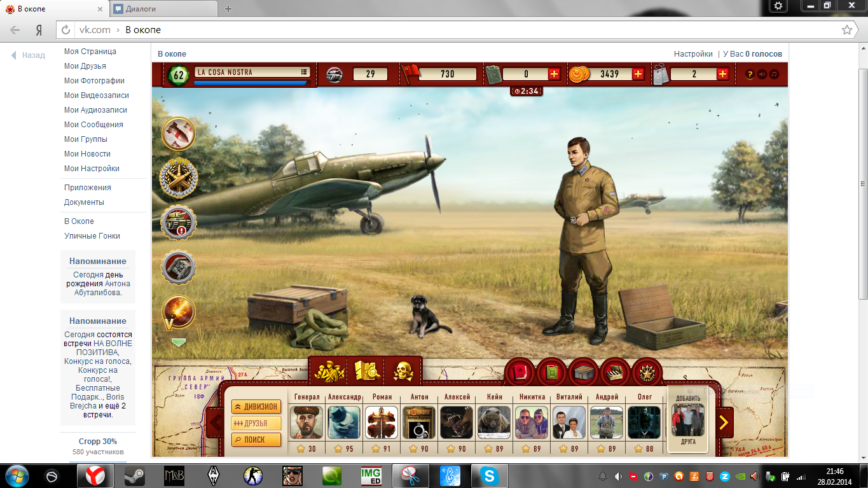Image resolution: width=868 pixels, height=488 pixels.
Task: Open Александр's avatar
Action: click(x=344, y=422)
